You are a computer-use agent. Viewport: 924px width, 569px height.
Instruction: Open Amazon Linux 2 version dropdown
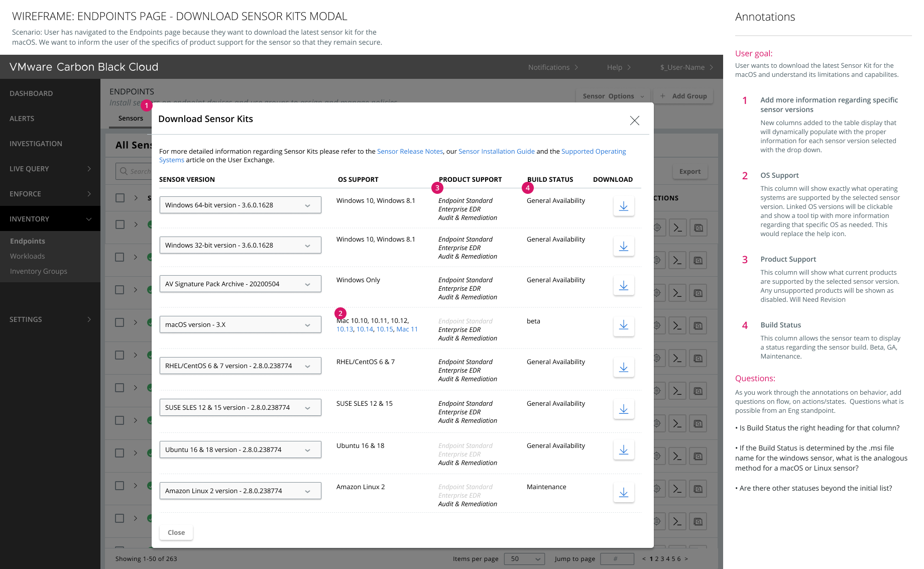tap(240, 491)
